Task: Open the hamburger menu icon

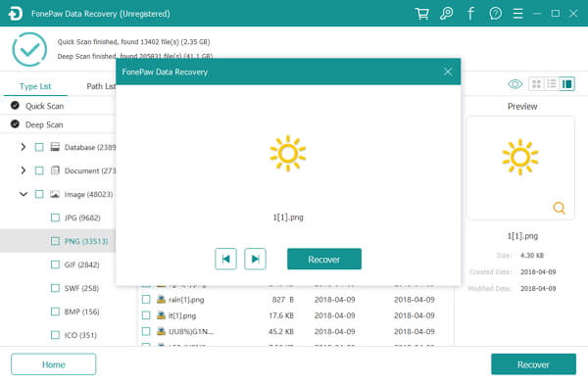Action: tap(517, 14)
